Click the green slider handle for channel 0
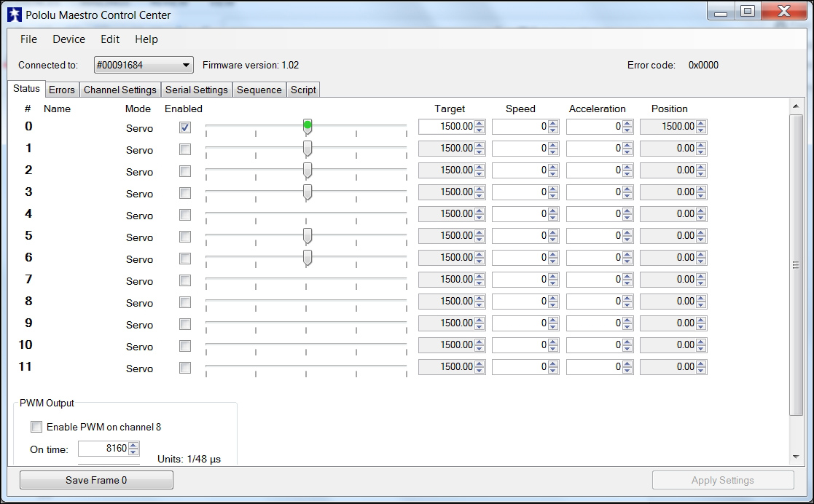This screenshot has width=814, height=504. tap(308, 126)
